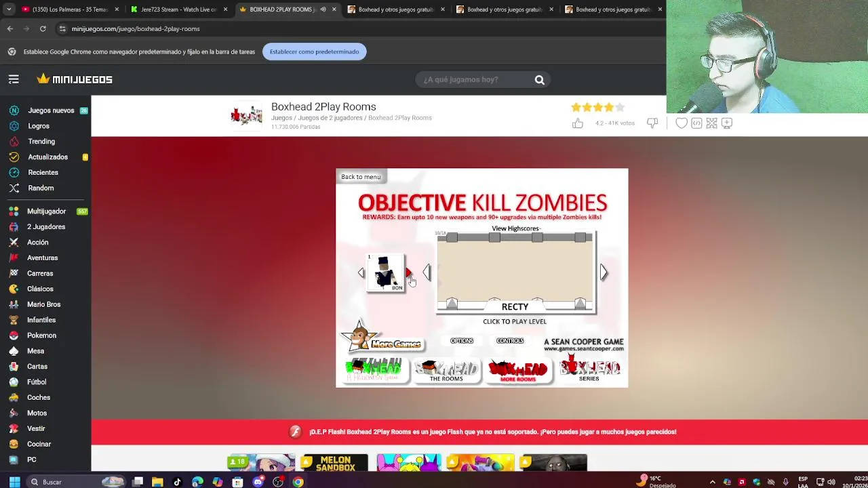Click the Juegos breadcrumb link
This screenshot has height=488, width=868.
click(x=281, y=118)
